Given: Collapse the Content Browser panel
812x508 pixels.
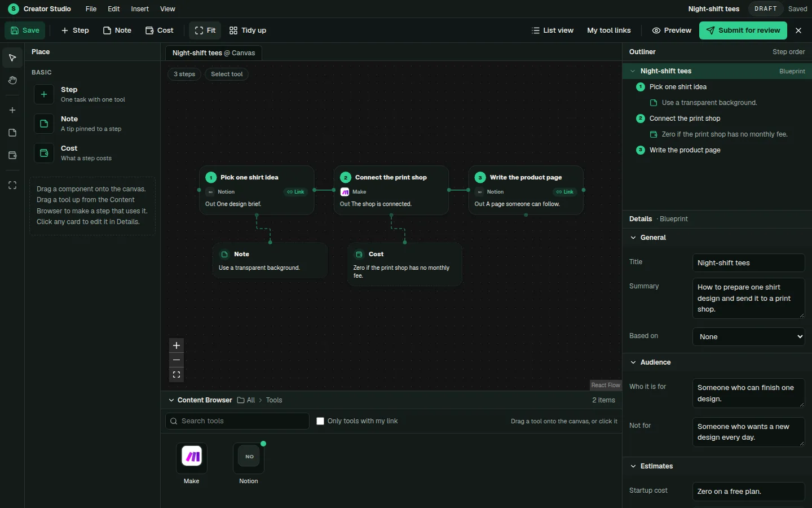Looking at the screenshot, I should (x=171, y=400).
